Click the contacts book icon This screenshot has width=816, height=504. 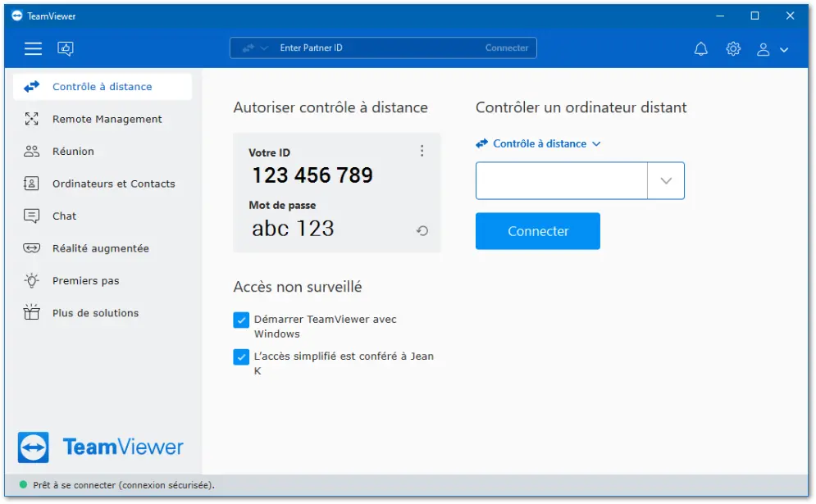click(x=31, y=184)
